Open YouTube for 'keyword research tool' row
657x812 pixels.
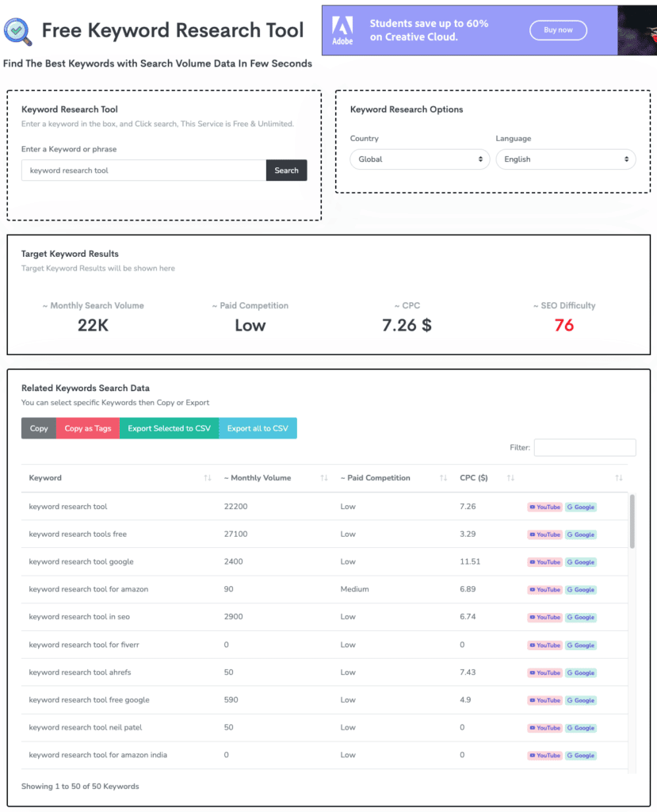544,507
